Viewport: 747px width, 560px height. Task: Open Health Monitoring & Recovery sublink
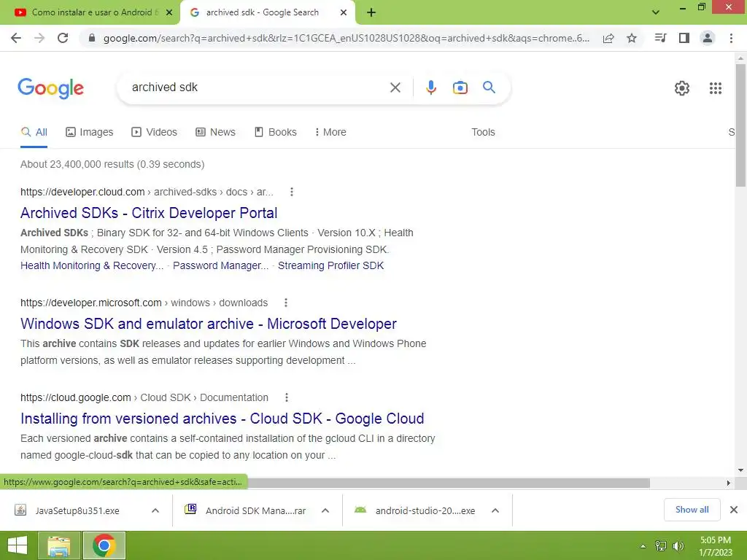pyautogui.click(x=91, y=265)
